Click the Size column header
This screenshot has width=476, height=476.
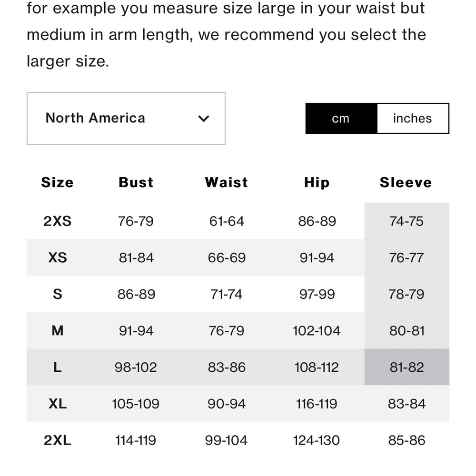57,182
